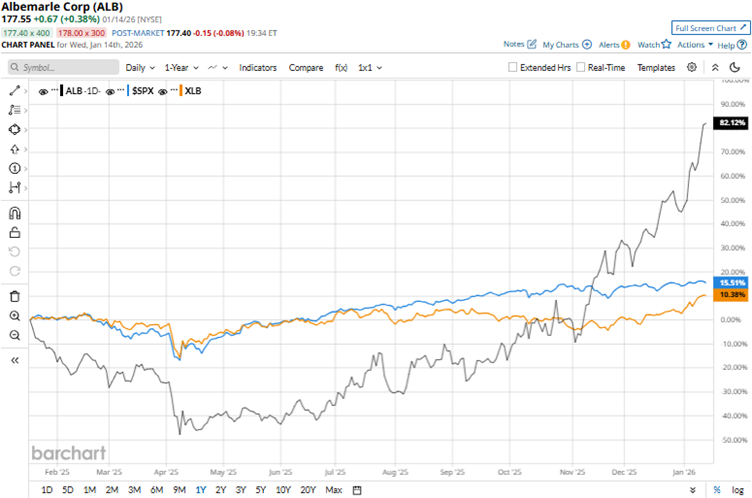Select the 5Y time range
The height and width of the screenshot is (498, 752).
click(x=260, y=490)
